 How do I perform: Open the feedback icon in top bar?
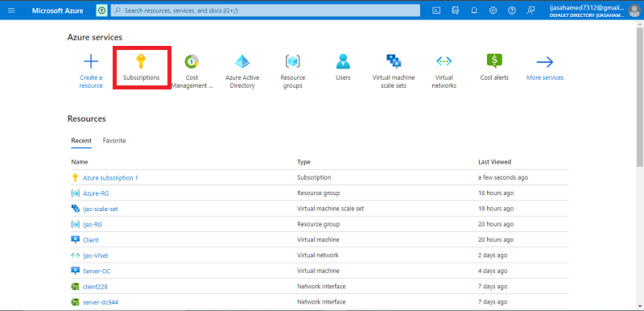(530, 10)
